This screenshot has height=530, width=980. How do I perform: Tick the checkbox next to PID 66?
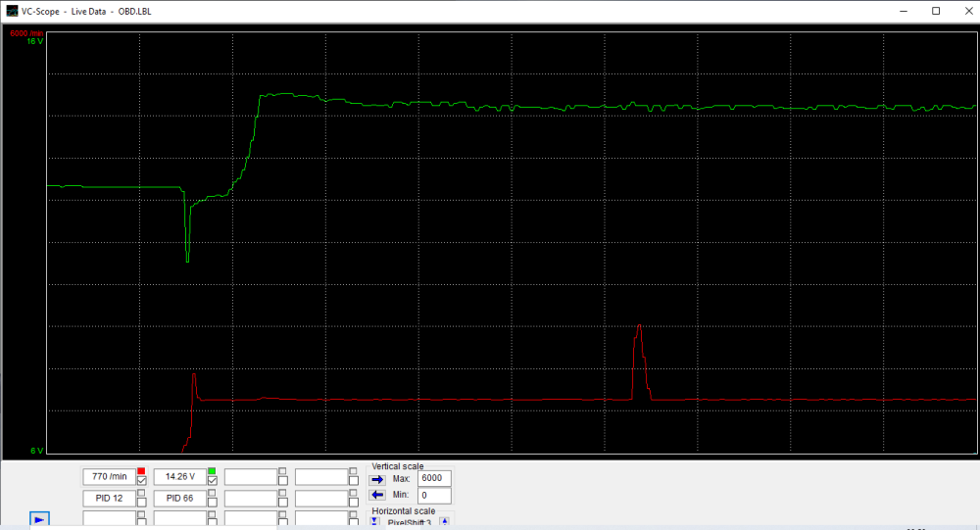click(212, 502)
